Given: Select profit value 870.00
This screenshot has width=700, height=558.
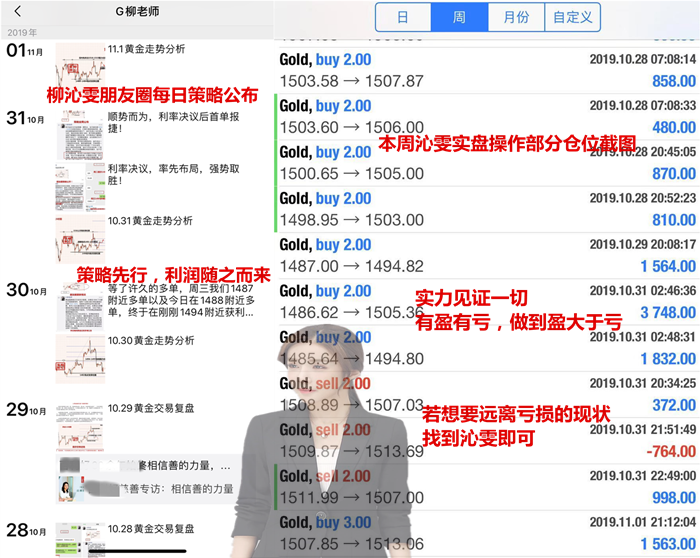Looking at the screenshot, I should pyautogui.click(x=674, y=174).
